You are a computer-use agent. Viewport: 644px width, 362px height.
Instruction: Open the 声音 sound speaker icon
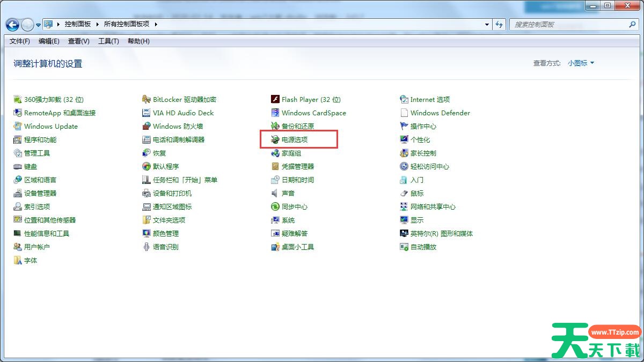coord(275,193)
